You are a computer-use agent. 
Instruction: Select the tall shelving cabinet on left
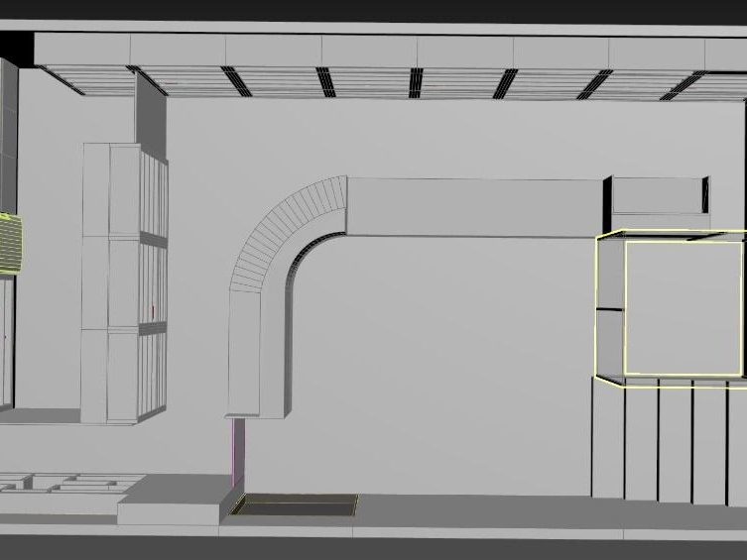[124, 283]
